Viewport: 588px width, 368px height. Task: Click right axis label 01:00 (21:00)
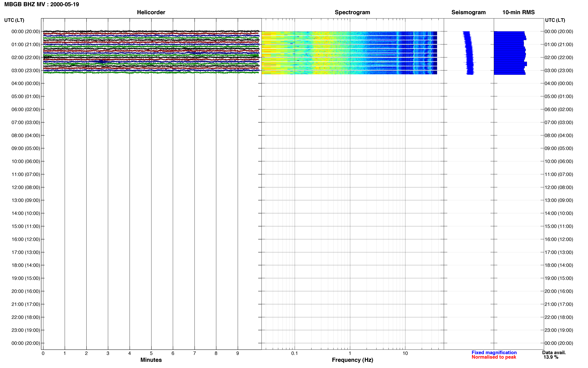coord(559,45)
